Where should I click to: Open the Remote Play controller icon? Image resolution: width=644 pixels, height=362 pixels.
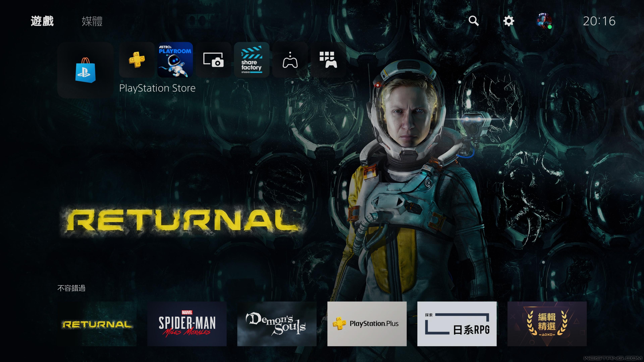[290, 60]
